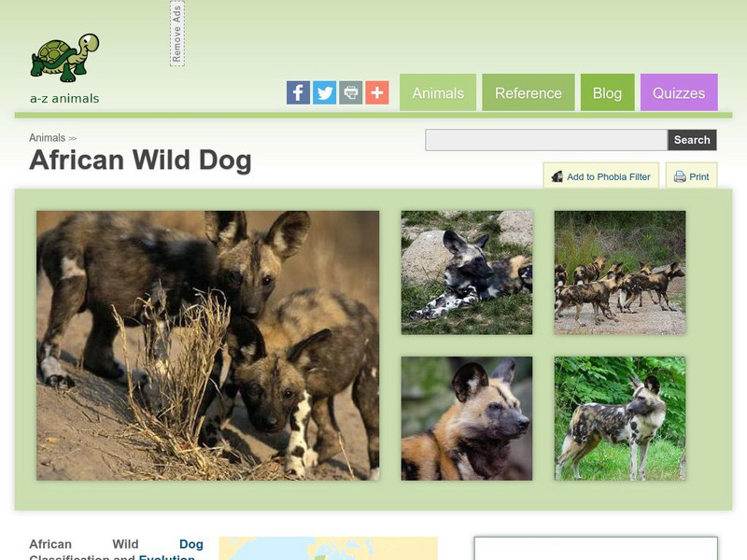Open the large wild dog pups photo
The image size is (747, 560).
[x=207, y=345]
